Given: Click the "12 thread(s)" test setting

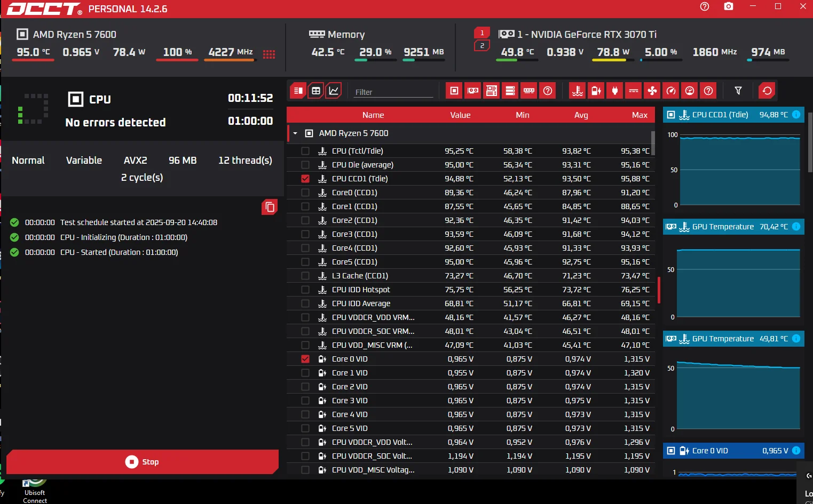Looking at the screenshot, I should click(245, 160).
